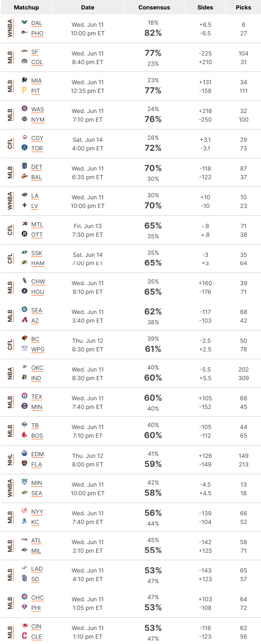Viewport: 261px width, 644px height.
Task: Click the Toronto Argonauts logo icon
Action: pyautogui.click(x=24, y=148)
